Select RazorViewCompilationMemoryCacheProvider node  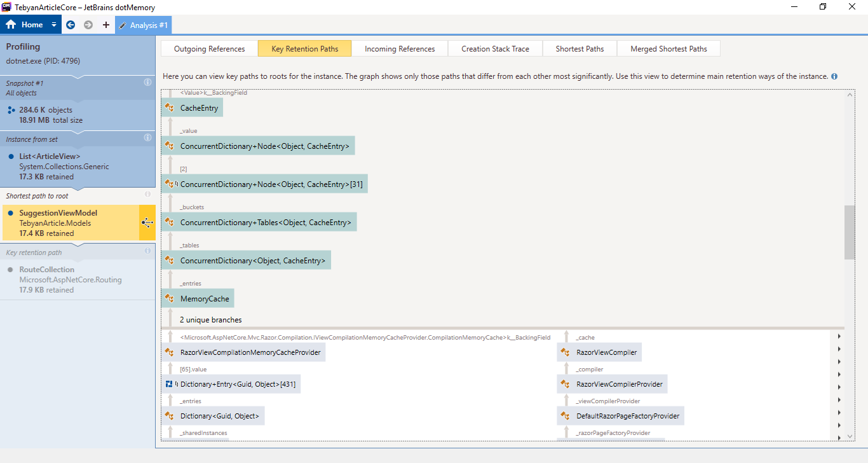(x=243, y=352)
